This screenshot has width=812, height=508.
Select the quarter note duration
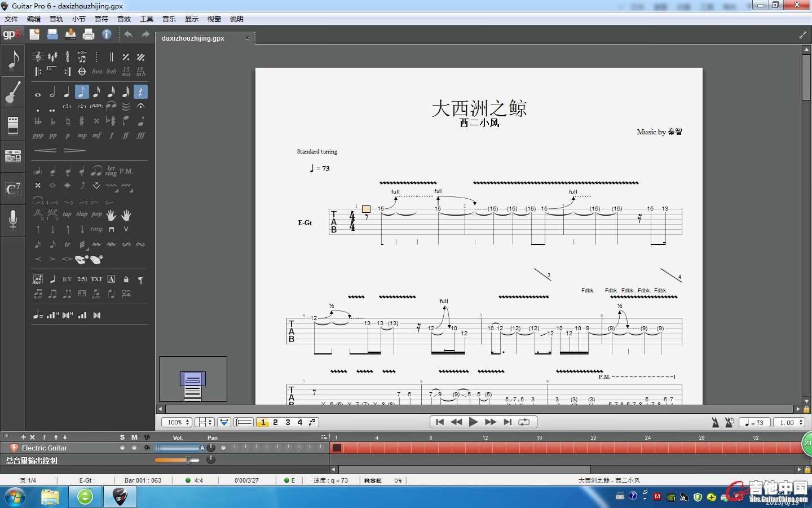click(x=67, y=92)
